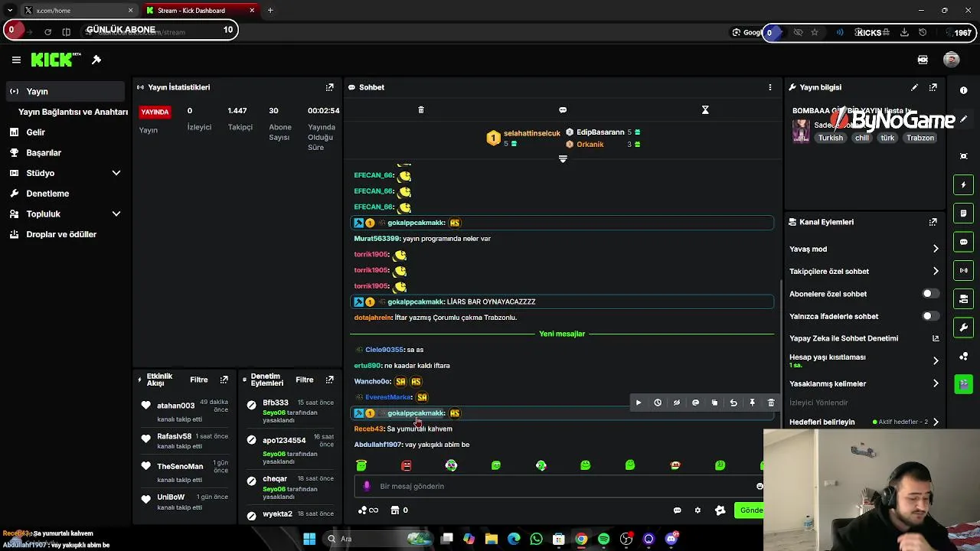
Task: Click the chat bubble icon next to the chat gear
Action: point(677,510)
